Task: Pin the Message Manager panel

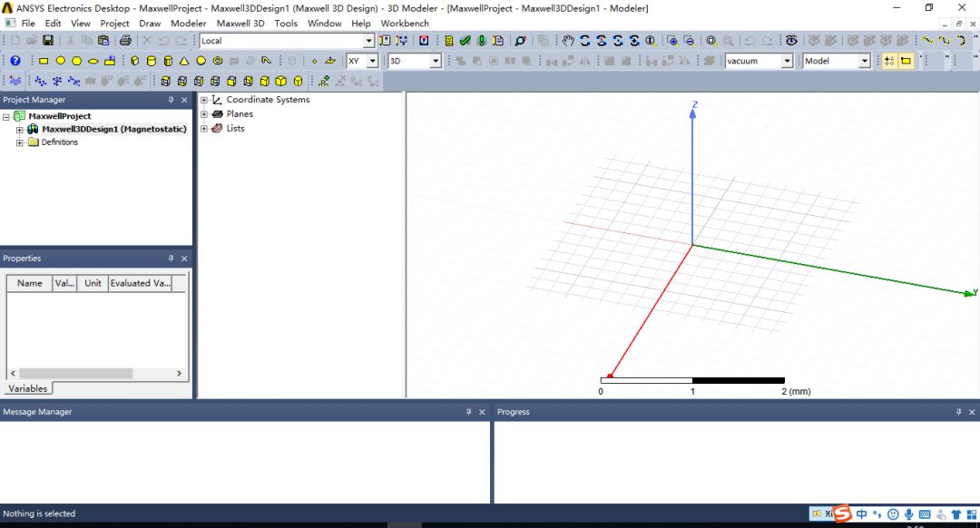Action: click(468, 413)
